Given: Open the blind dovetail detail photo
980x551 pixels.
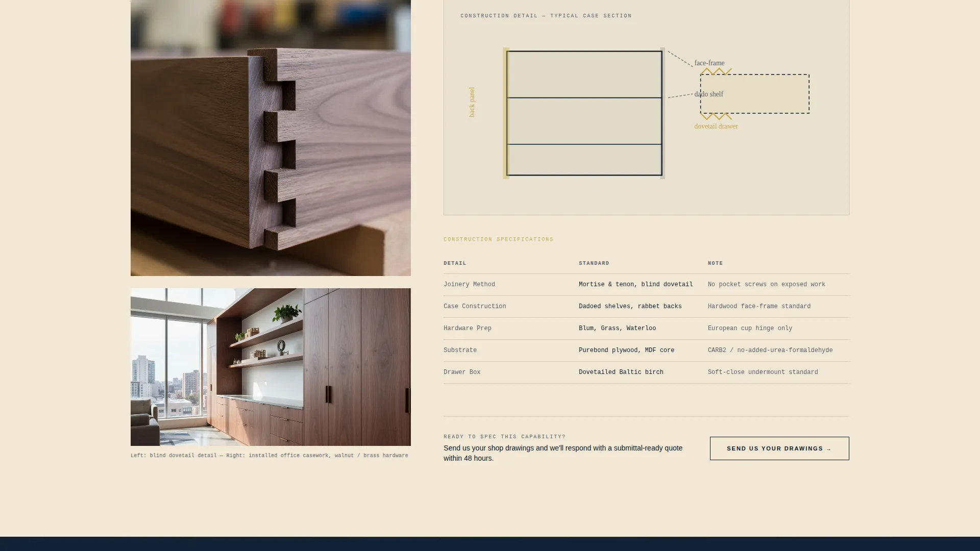Looking at the screenshot, I should (271, 138).
